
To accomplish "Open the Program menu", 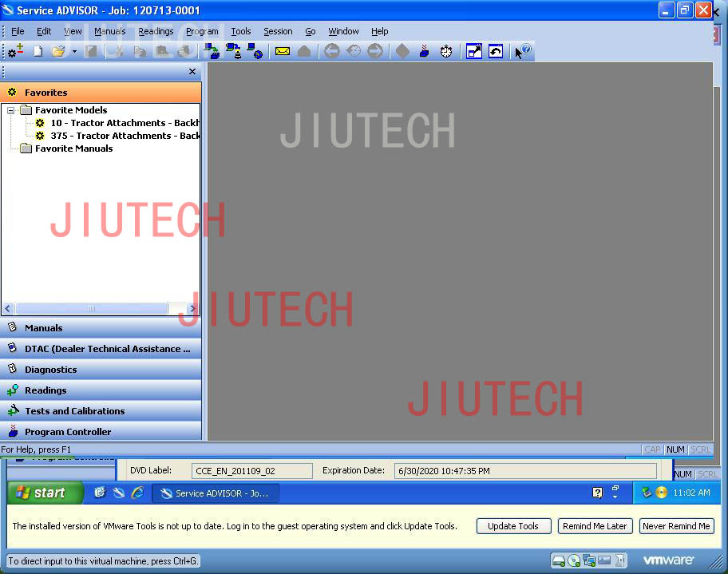I will point(202,31).
